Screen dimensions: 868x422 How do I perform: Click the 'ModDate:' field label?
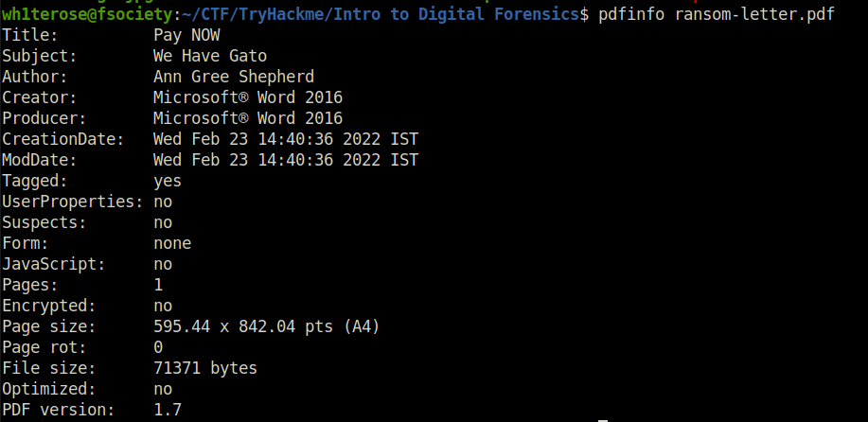click(40, 161)
